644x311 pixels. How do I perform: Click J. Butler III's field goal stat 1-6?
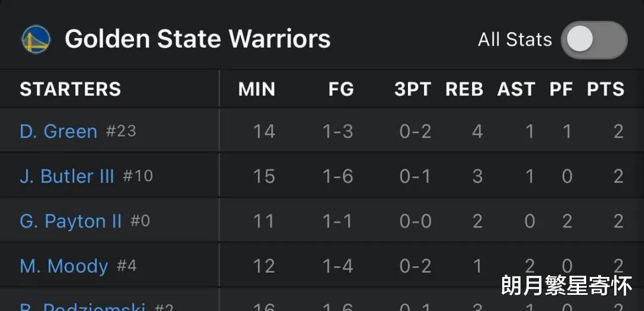coord(338,177)
